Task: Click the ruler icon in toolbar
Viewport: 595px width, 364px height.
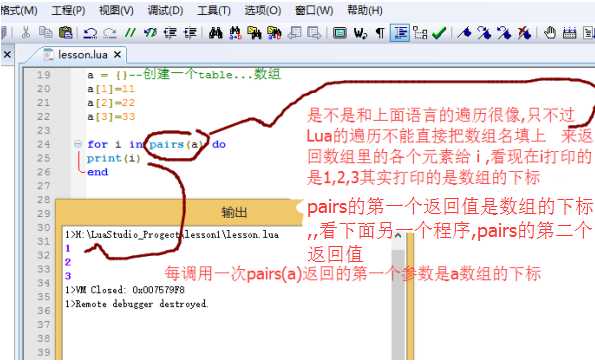Action: point(569,33)
